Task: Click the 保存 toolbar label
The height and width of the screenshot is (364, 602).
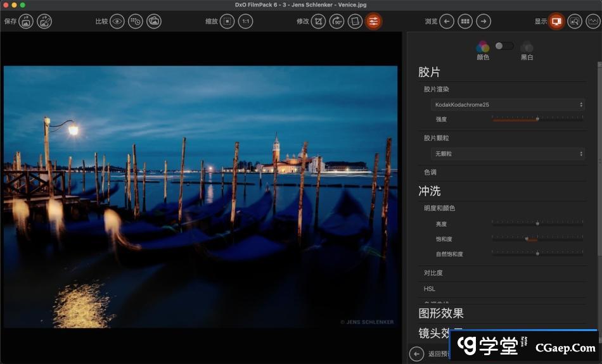Action: (10, 21)
